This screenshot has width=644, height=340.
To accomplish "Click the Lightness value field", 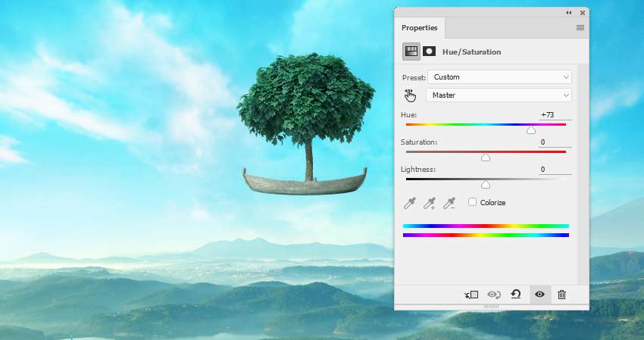I will pos(555,169).
